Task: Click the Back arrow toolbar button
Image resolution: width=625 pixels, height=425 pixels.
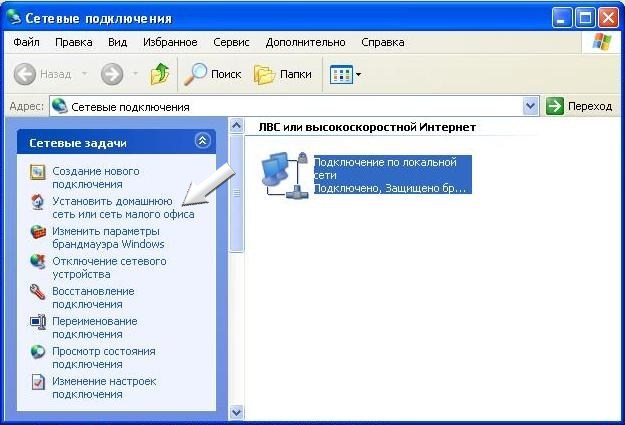Action: (x=26, y=74)
